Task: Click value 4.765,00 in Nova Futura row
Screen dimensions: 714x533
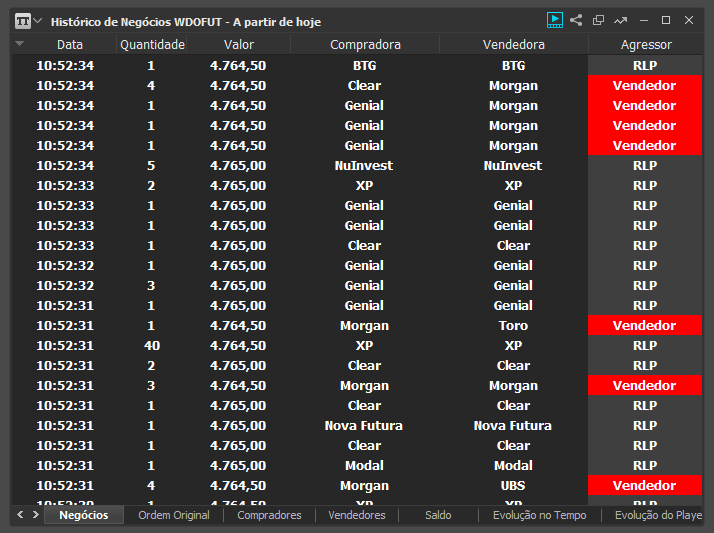Action: [x=238, y=426]
